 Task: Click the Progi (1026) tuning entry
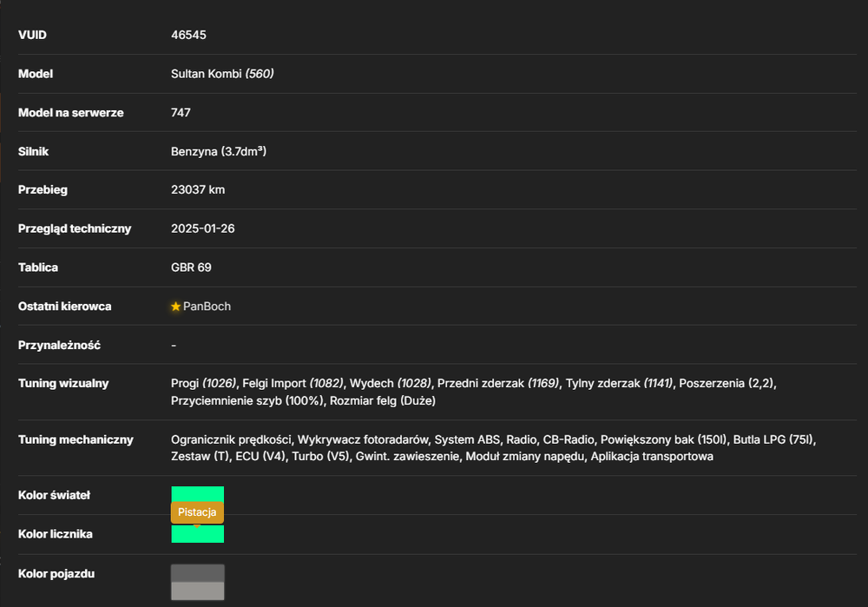pyautogui.click(x=204, y=383)
